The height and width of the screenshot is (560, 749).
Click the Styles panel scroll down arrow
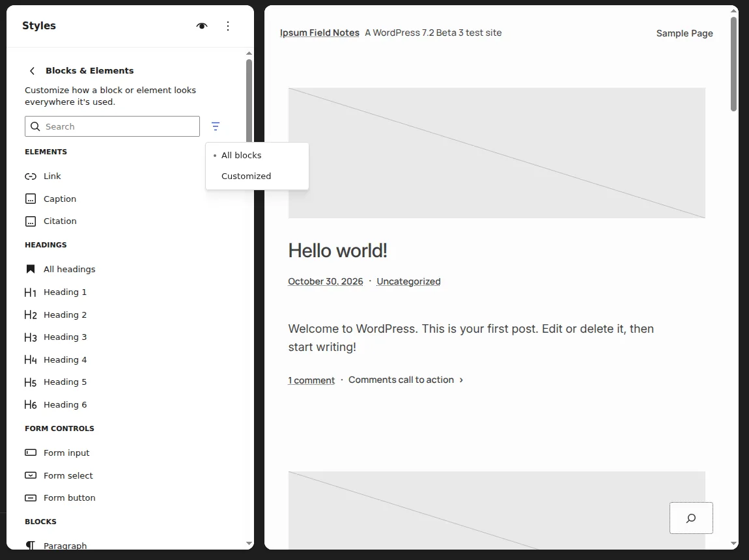pos(249,543)
